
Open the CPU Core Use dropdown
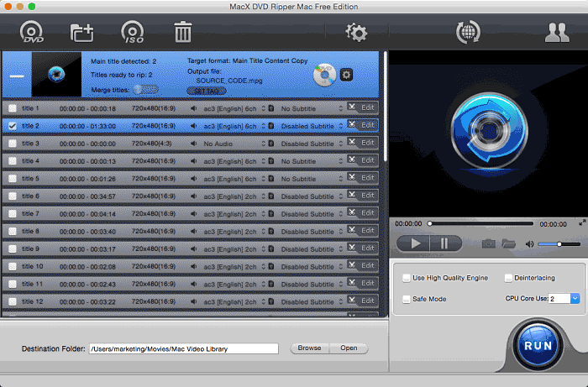point(575,298)
